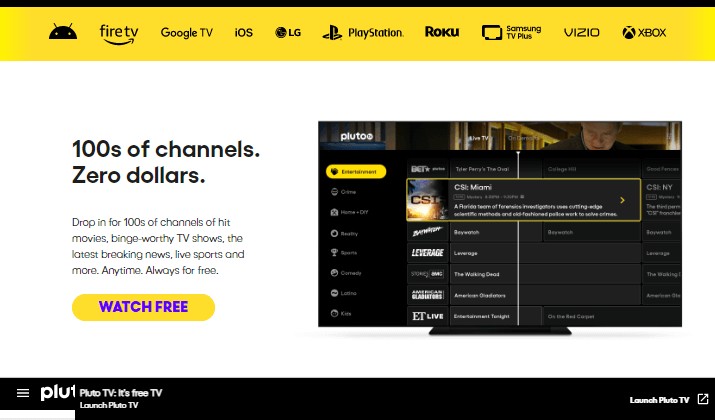Screen dimensions: 715x420
Task: Open the VIZIO logo link
Action: tap(581, 32)
